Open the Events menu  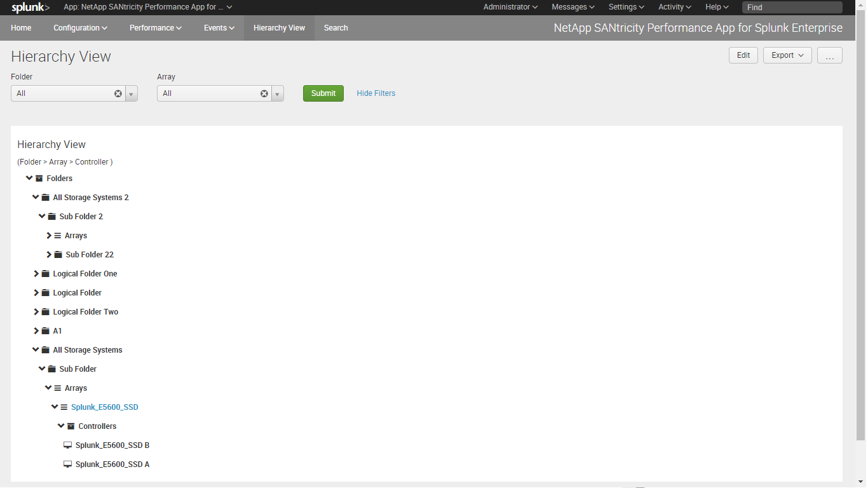pyautogui.click(x=219, y=28)
